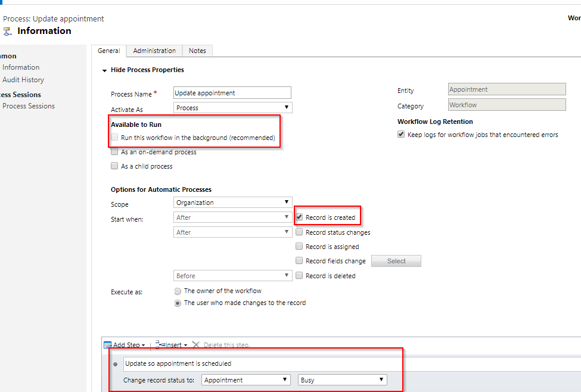Viewport: 581px width, 392px height.
Task: Uncheck the Record is created checkbox
Action: point(300,217)
